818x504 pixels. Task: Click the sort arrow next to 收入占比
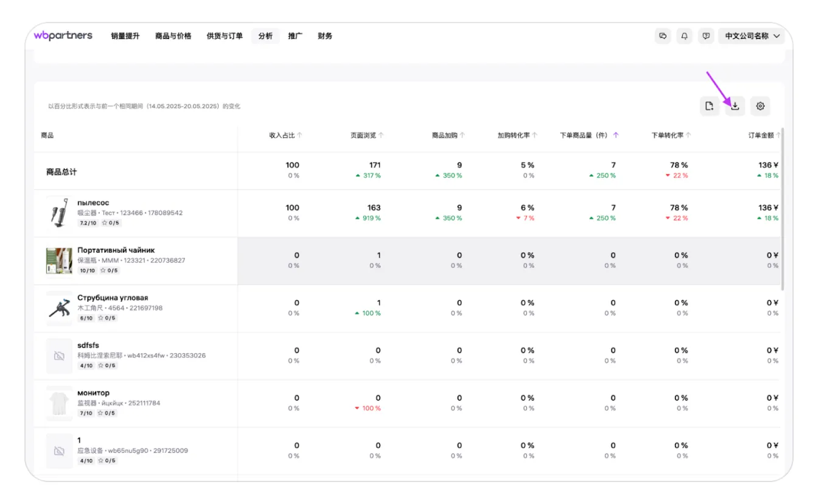299,135
